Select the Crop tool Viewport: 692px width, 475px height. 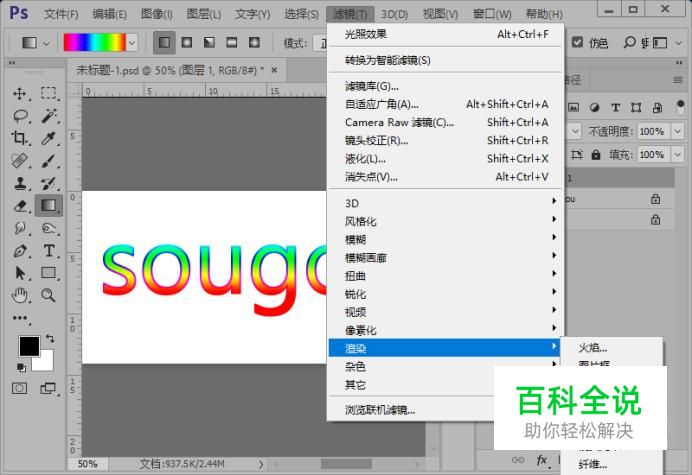point(20,138)
